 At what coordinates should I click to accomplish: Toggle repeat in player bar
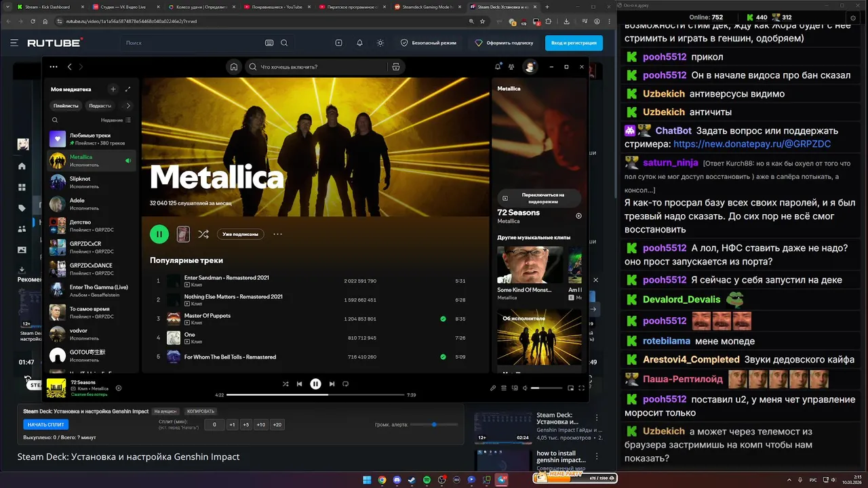click(x=345, y=384)
